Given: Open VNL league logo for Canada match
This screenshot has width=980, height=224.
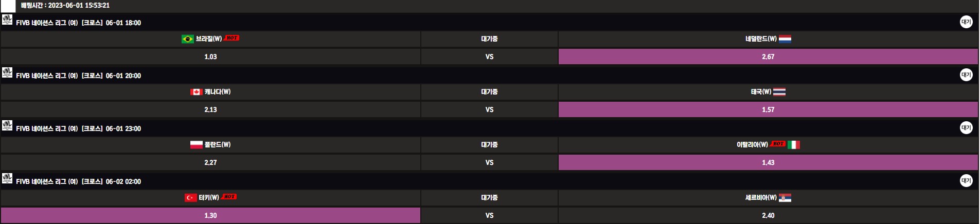Looking at the screenshot, I should click(7, 72).
